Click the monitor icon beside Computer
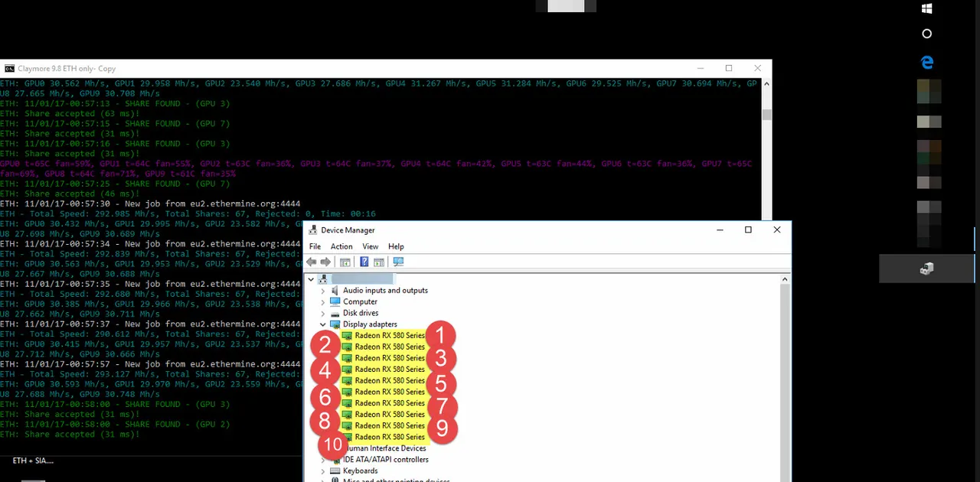This screenshot has width=980, height=482. [335, 301]
